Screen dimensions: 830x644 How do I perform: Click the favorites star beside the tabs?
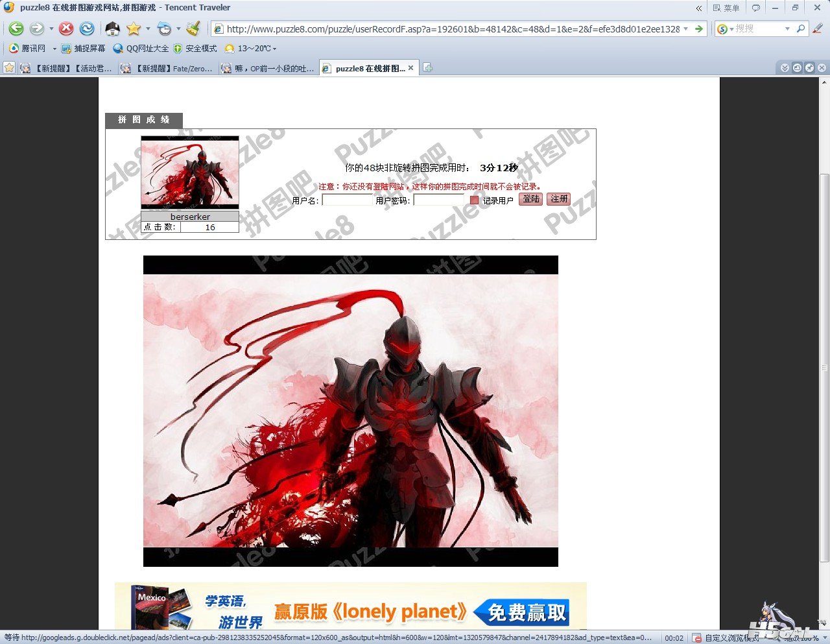pos(8,67)
